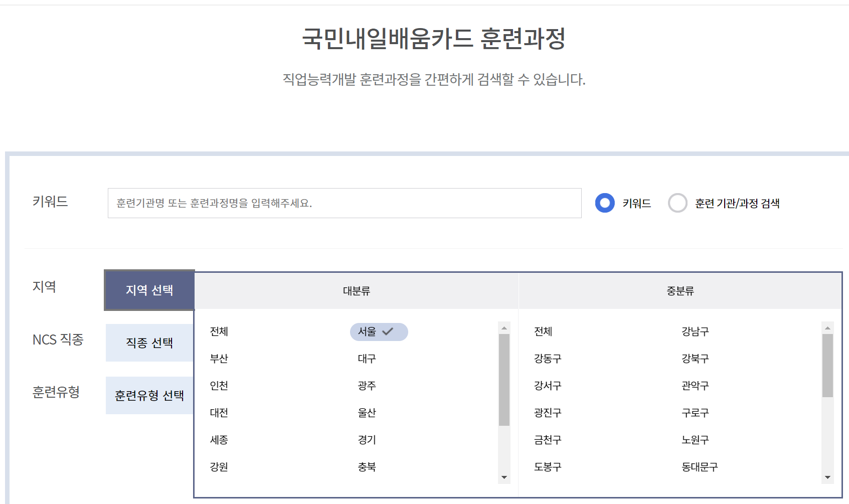The width and height of the screenshot is (849, 504).
Task: Select 대전 region
Action: tap(219, 413)
